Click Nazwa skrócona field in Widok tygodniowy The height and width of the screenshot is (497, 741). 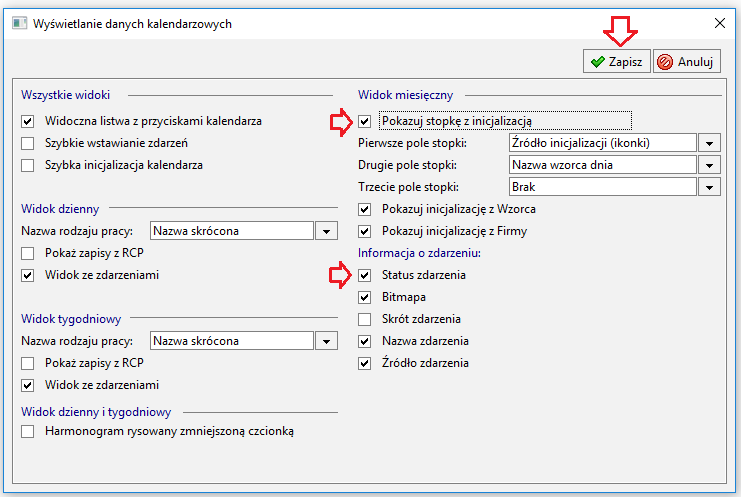click(232, 341)
